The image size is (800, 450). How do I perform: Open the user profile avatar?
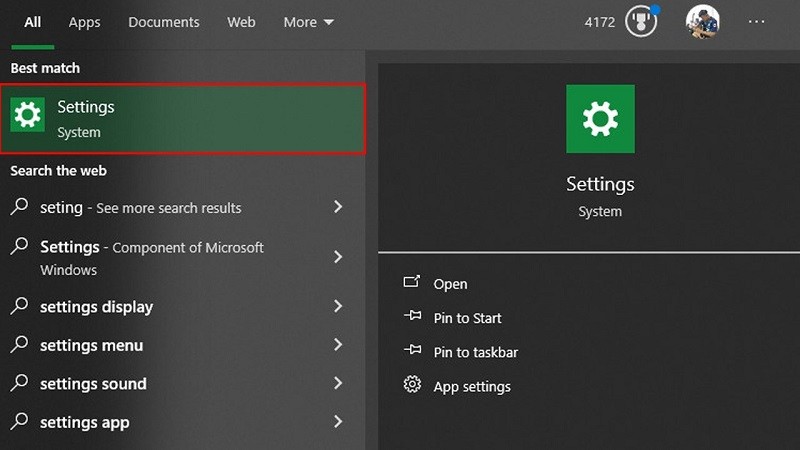[x=702, y=22]
